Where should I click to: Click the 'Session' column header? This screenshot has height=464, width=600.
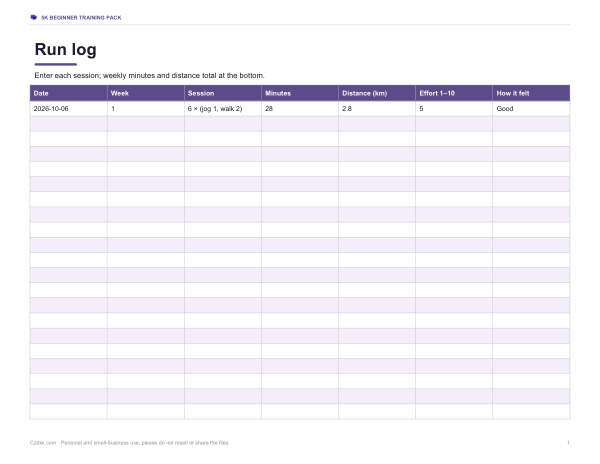tap(223, 93)
